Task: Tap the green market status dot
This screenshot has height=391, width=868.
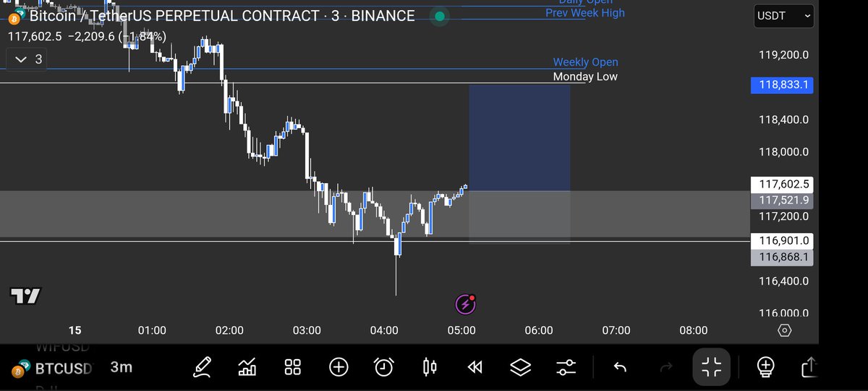Action: (439, 15)
